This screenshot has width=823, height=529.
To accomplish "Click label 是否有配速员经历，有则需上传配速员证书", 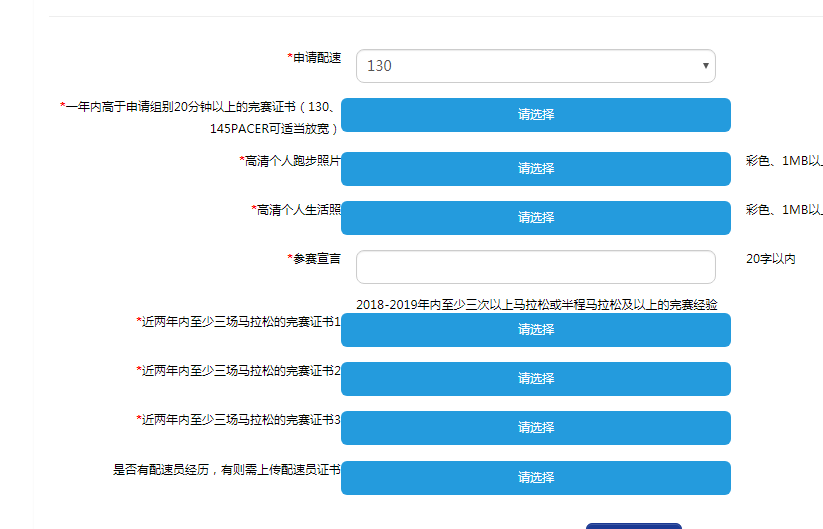I will 227,470.
